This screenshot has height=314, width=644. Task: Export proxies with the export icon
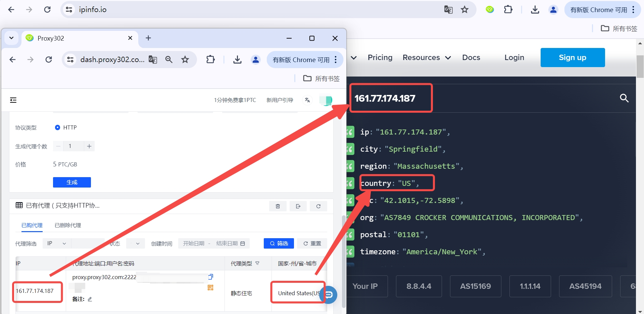tap(298, 206)
